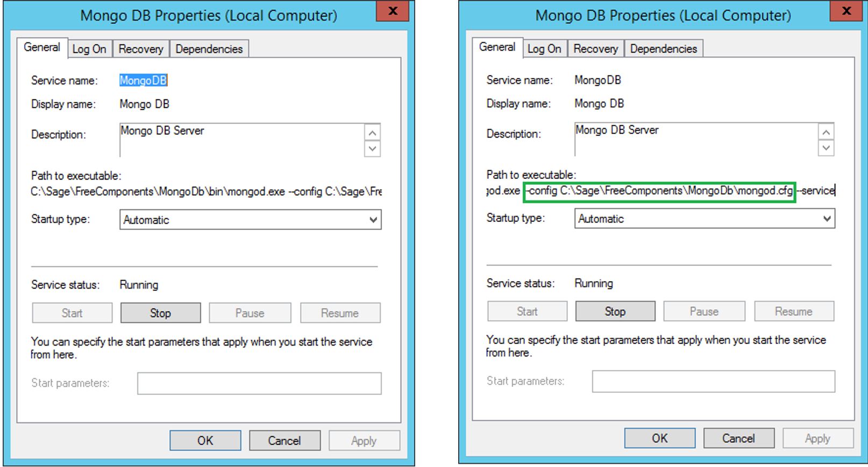
Task: Click Resume button in right dialog
Action: click(x=794, y=311)
